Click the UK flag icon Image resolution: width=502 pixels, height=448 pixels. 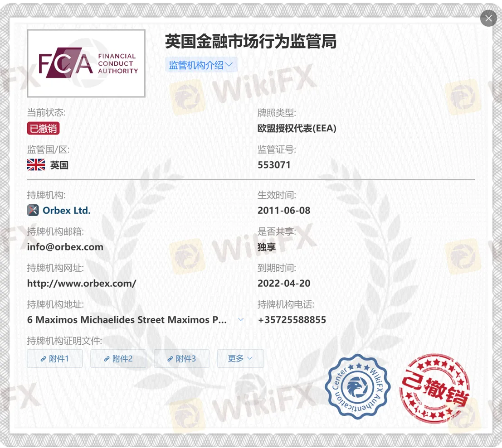(x=36, y=165)
